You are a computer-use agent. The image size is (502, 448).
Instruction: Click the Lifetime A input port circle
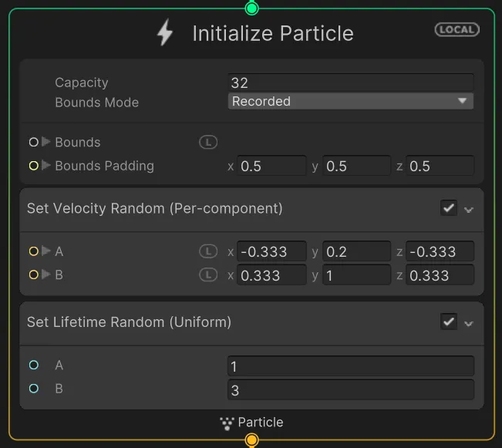(33, 365)
